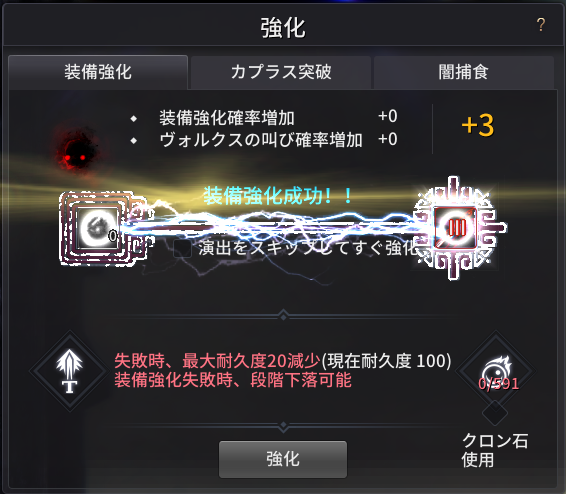Screen dimensions: 566x494
Task: Click the 装備強化確率増加 row
Action: click(x=264, y=117)
